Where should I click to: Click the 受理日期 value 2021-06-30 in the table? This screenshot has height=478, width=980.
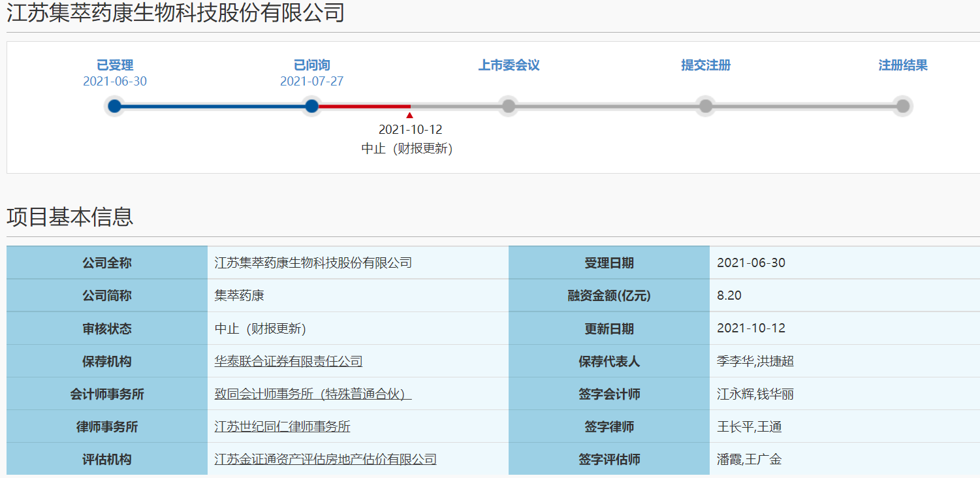tap(751, 263)
